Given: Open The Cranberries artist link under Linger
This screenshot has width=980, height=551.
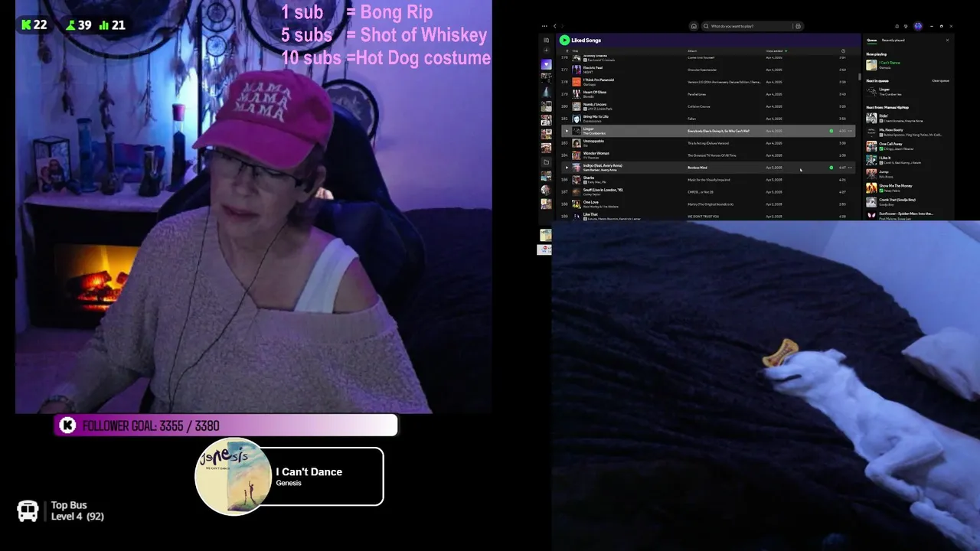Looking at the screenshot, I should 594,133.
